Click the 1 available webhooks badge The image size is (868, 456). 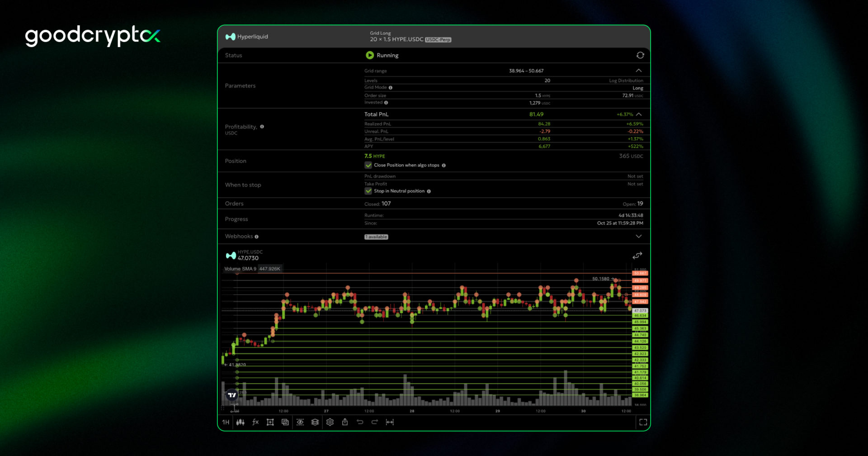click(x=376, y=237)
